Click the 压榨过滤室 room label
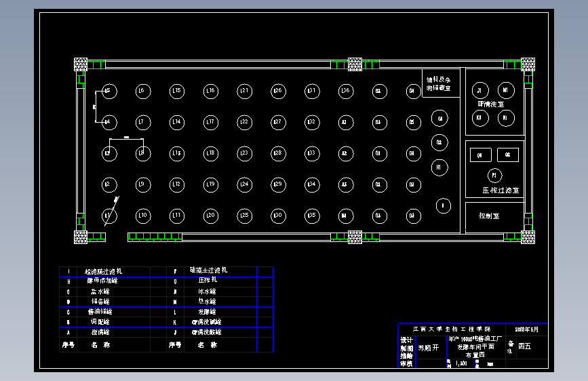Image resolution: width=588 pixels, height=381 pixels. tap(501, 190)
